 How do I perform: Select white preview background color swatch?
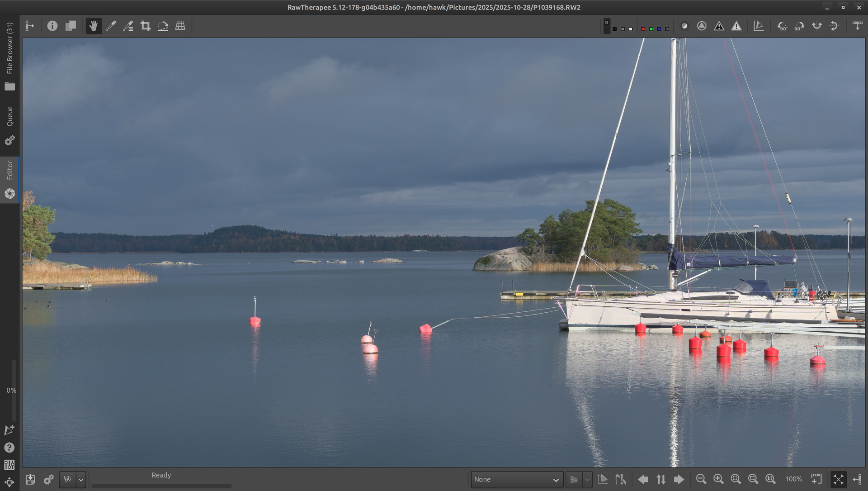coord(631,29)
